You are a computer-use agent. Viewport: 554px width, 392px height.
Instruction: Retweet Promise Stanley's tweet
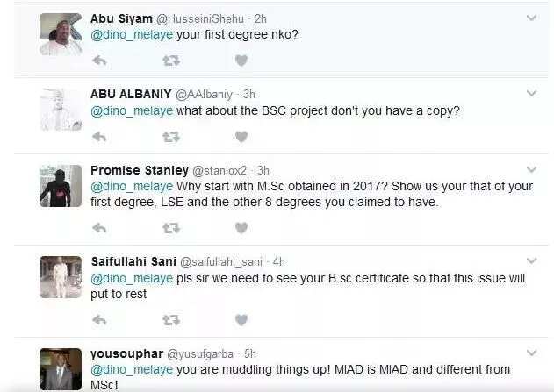coord(171,228)
